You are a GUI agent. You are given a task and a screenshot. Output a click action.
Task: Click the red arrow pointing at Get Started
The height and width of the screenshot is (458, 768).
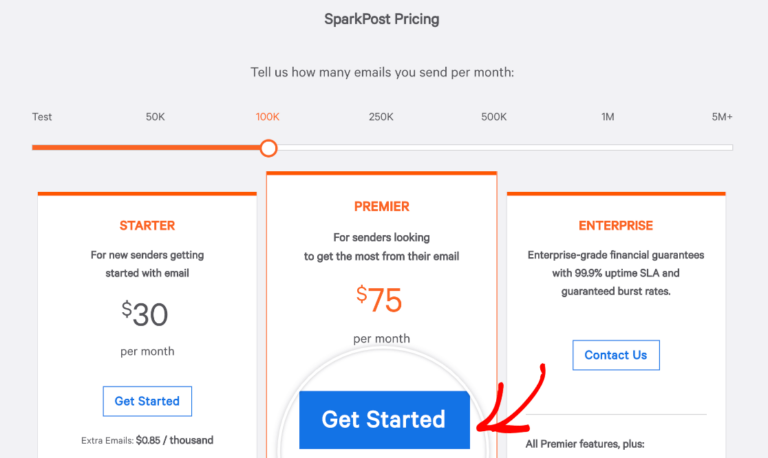515,400
